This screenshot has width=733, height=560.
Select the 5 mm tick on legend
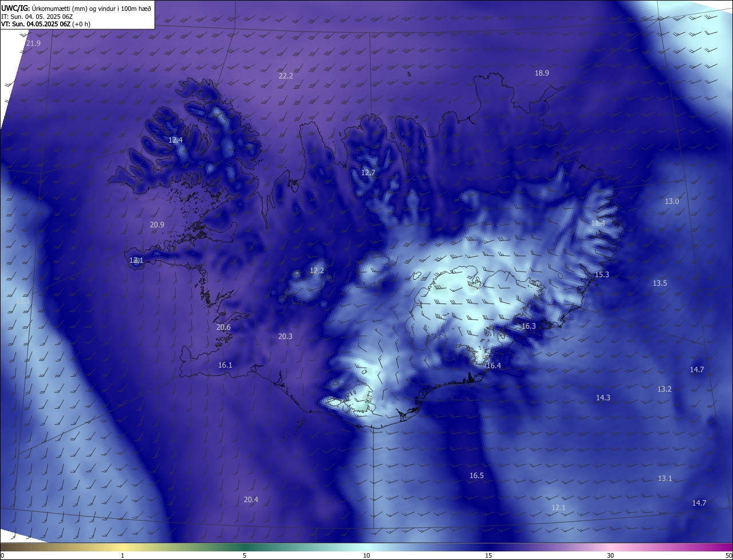[x=245, y=555]
